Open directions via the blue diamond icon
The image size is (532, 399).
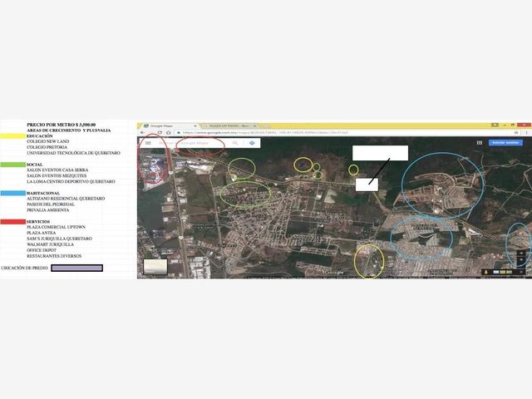tap(252, 143)
